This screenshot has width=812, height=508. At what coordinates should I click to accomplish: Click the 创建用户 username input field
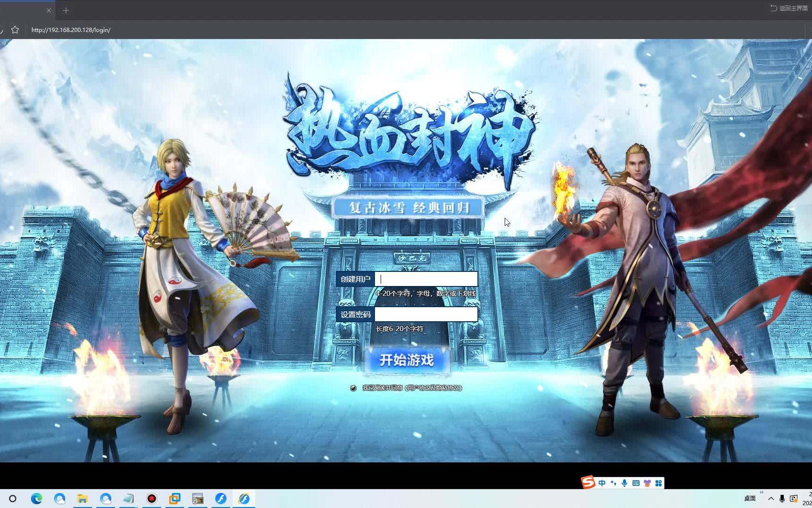tap(426, 279)
